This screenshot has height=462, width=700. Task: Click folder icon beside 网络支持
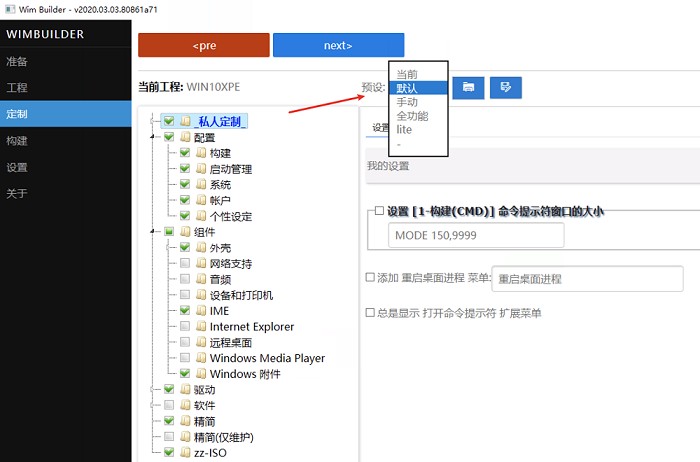[x=201, y=263]
